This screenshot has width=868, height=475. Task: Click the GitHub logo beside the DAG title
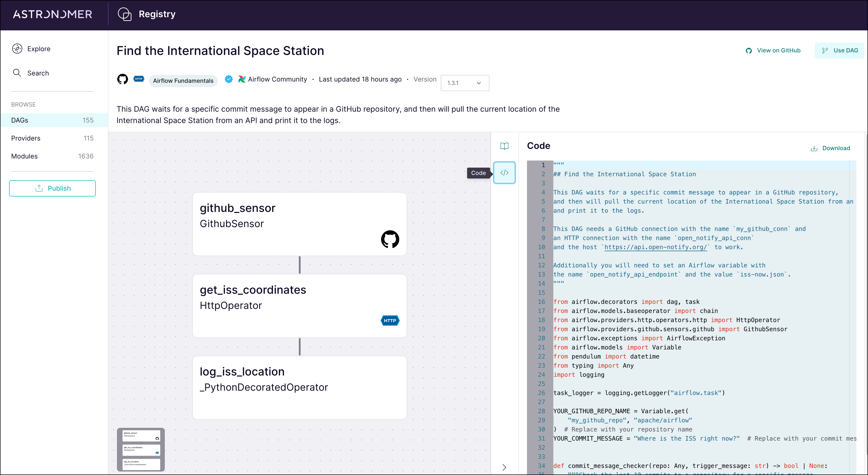(122, 79)
